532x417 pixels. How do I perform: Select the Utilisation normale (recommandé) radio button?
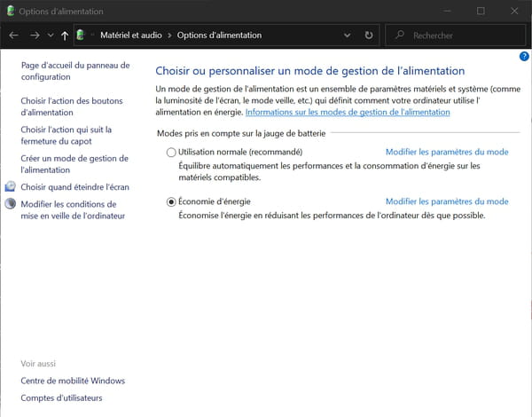pyautogui.click(x=171, y=152)
